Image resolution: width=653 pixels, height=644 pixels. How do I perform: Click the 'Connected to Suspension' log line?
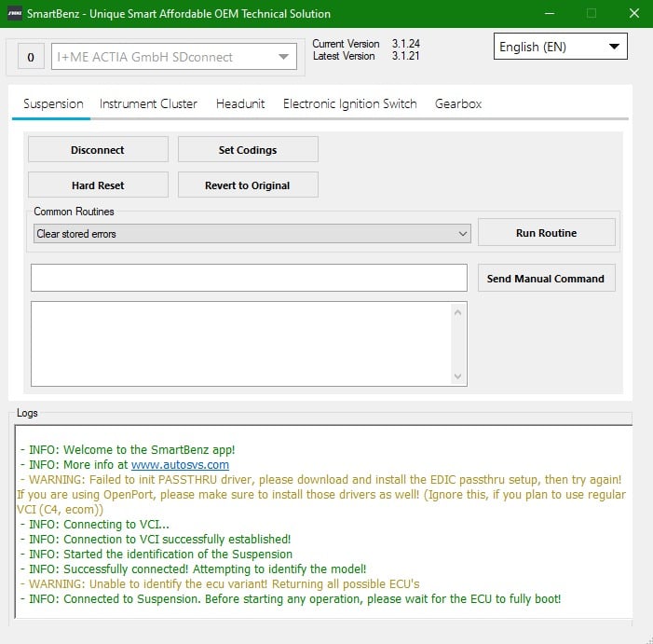[x=291, y=599]
